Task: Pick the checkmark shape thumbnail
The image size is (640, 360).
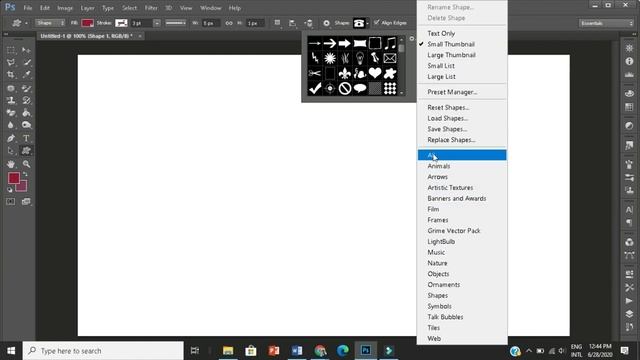Action: pos(315,89)
